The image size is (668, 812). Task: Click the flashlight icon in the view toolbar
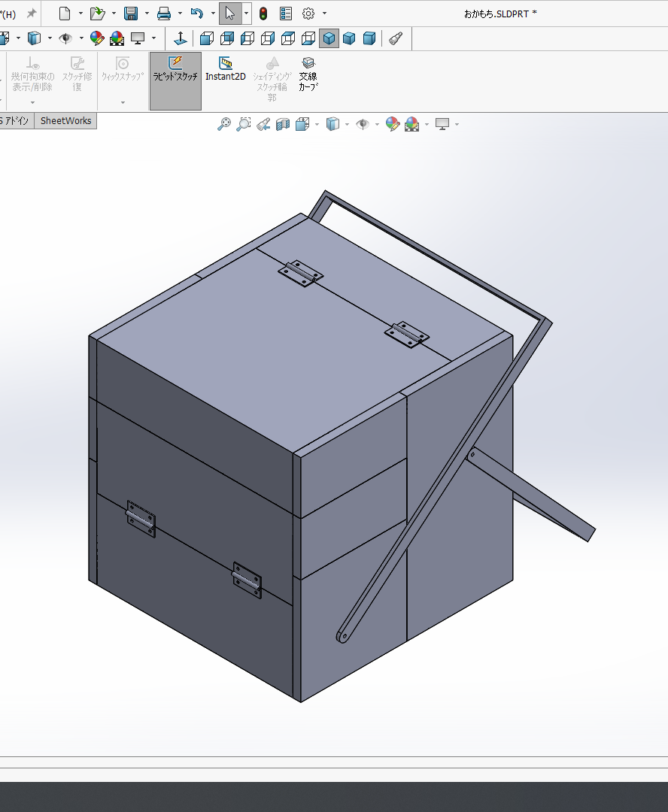pyautogui.click(x=396, y=38)
